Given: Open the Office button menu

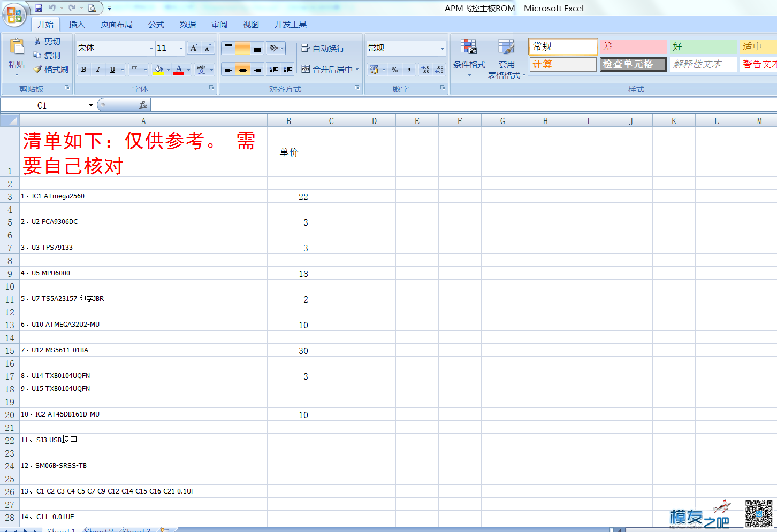Looking at the screenshot, I should click(14, 14).
